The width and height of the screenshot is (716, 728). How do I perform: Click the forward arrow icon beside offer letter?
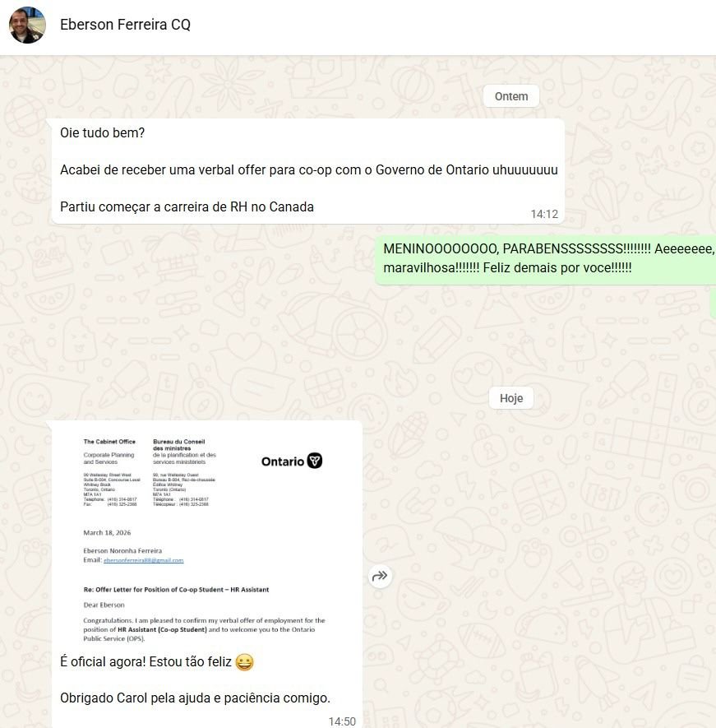(x=380, y=576)
